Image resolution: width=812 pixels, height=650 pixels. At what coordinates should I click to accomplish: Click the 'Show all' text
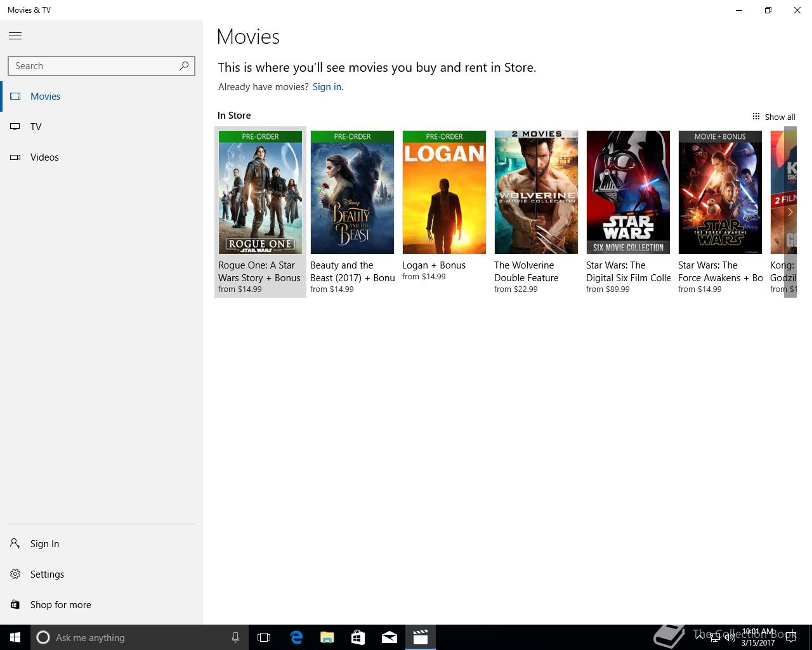780,117
